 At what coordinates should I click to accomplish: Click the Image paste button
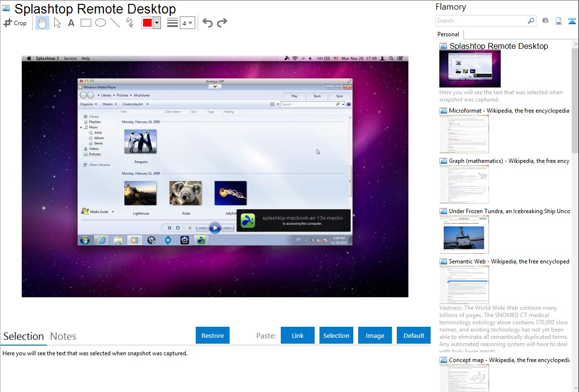click(x=375, y=335)
